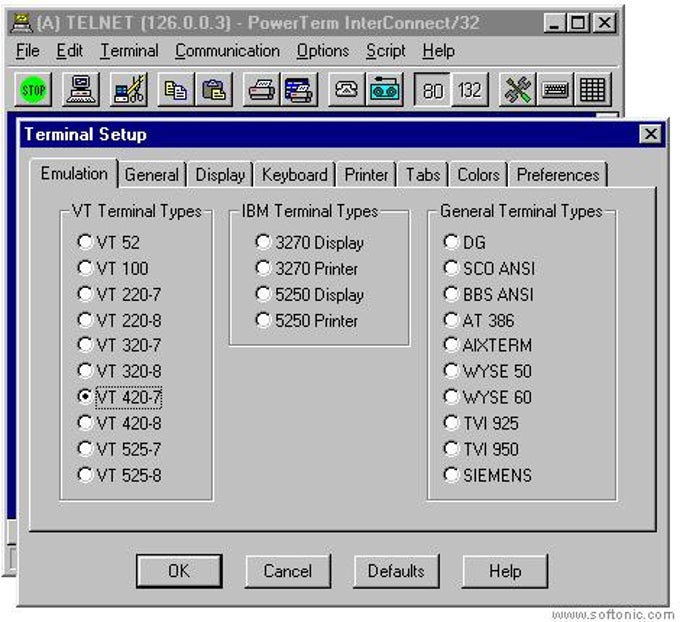
Task: Switch to the Tabs tab
Action: click(x=423, y=175)
